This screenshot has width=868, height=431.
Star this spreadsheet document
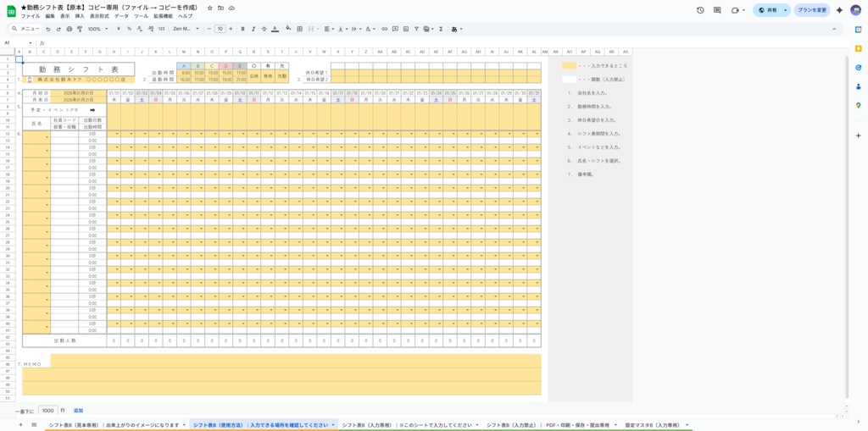(x=210, y=8)
